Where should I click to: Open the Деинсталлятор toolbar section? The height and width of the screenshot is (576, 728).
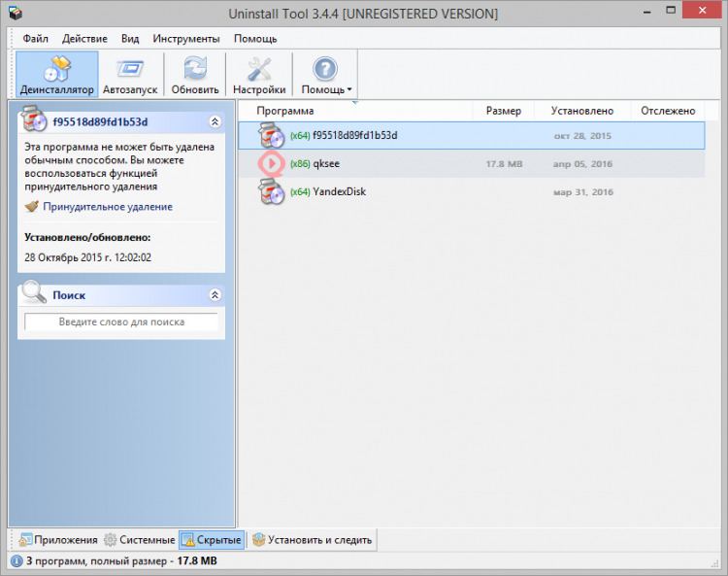pos(57,74)
